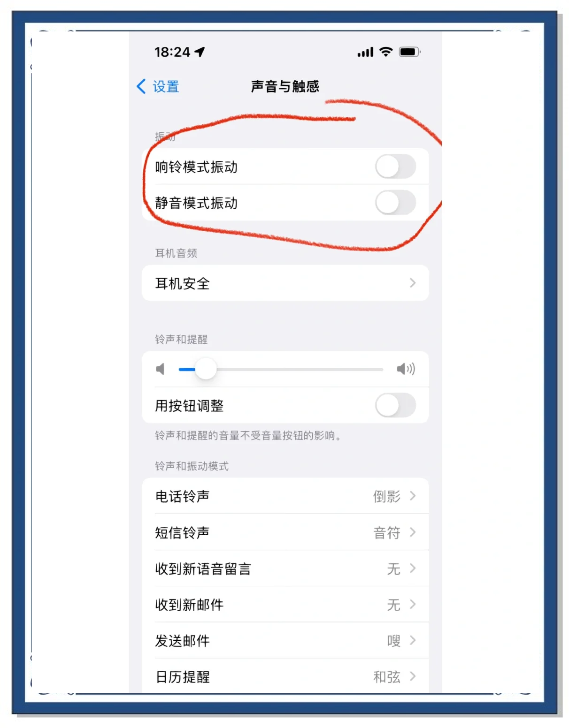The width and height of the screenshot is (569, 728).
Task: Tap the back chevron beside 设置
Action: pos(141,86)
